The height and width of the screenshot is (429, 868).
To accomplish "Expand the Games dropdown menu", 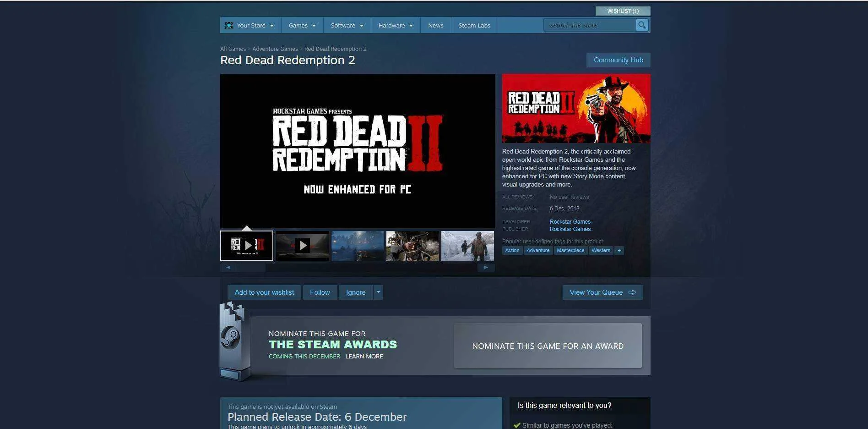I will coord(302,26).
